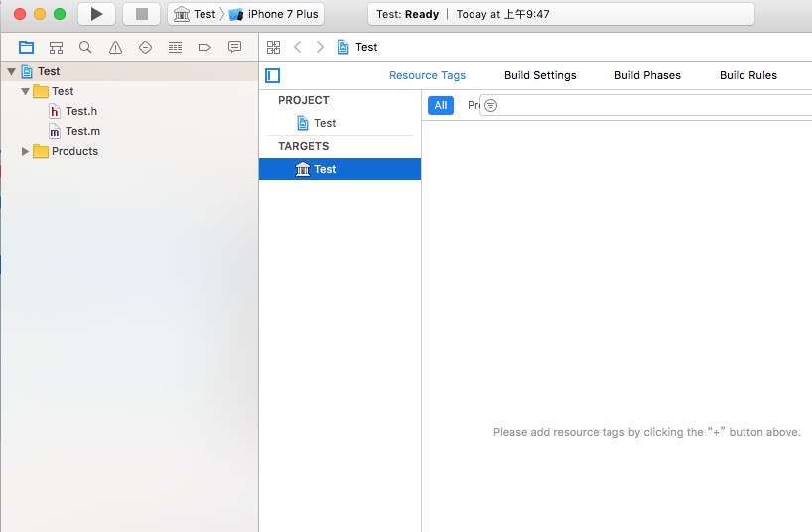Click the Test: Ready status display
Image resolution: width=812 pixels, height=532 pixels.
click(x=562, y=14)
